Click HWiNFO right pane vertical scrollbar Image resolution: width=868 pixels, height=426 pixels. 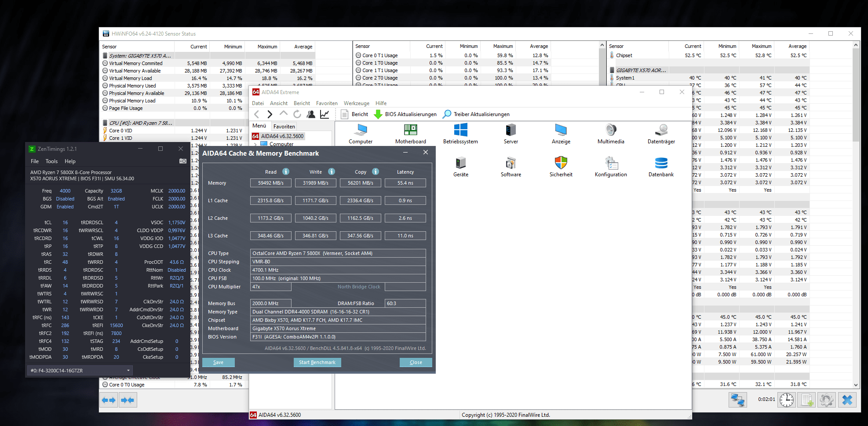pyautogui.click(x=856, y=95)
